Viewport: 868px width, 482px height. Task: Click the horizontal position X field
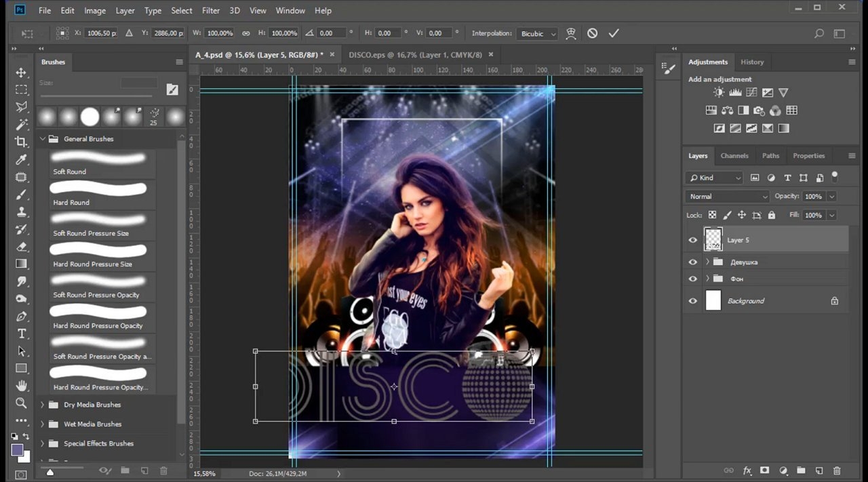tap(102, 33)
